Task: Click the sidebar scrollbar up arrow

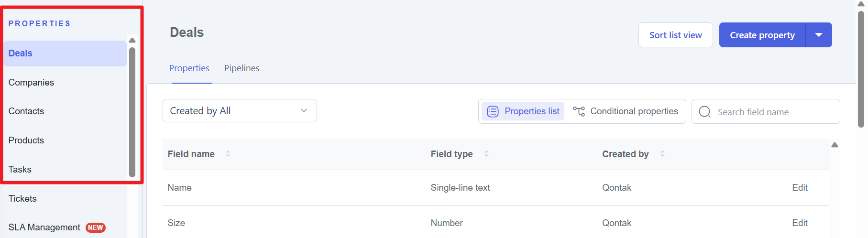Action: click(x=132, y=40)
